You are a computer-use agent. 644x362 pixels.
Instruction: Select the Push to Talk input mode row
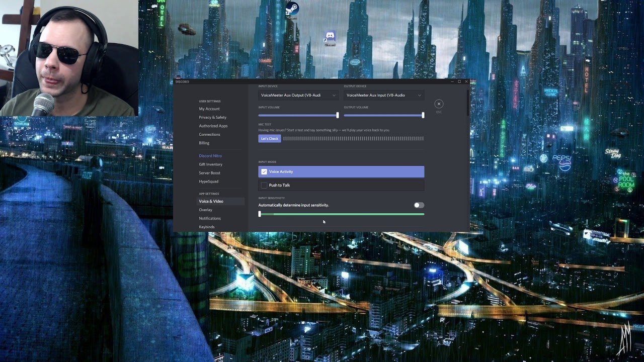[341, 185]
